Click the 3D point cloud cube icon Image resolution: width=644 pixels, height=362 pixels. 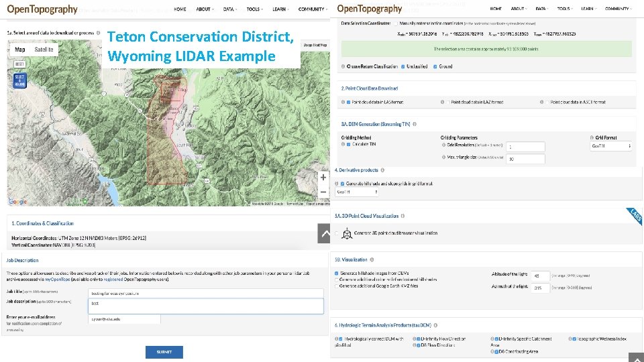[x=346, y=233]
